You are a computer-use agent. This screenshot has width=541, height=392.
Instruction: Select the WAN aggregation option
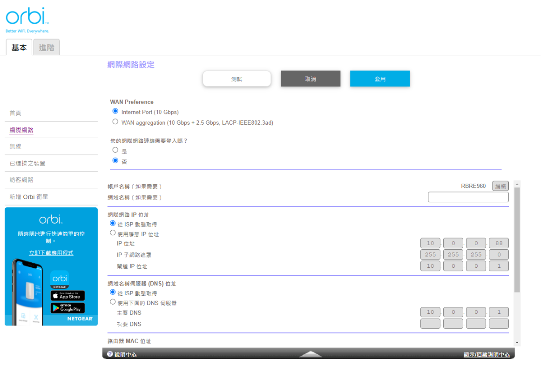(x=115, y=121)
